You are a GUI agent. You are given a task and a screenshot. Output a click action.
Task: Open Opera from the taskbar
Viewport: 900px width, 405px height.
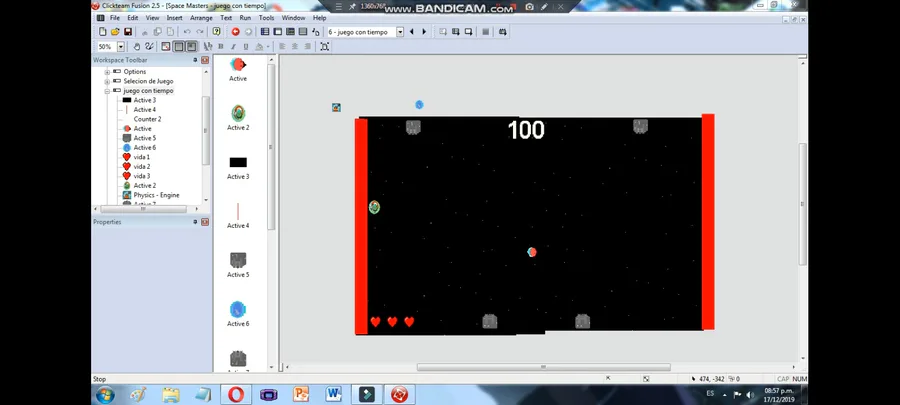coord(236,395)
